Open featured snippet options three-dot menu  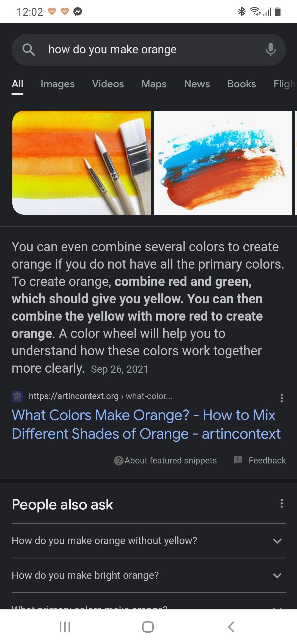[x=281, y=398]
